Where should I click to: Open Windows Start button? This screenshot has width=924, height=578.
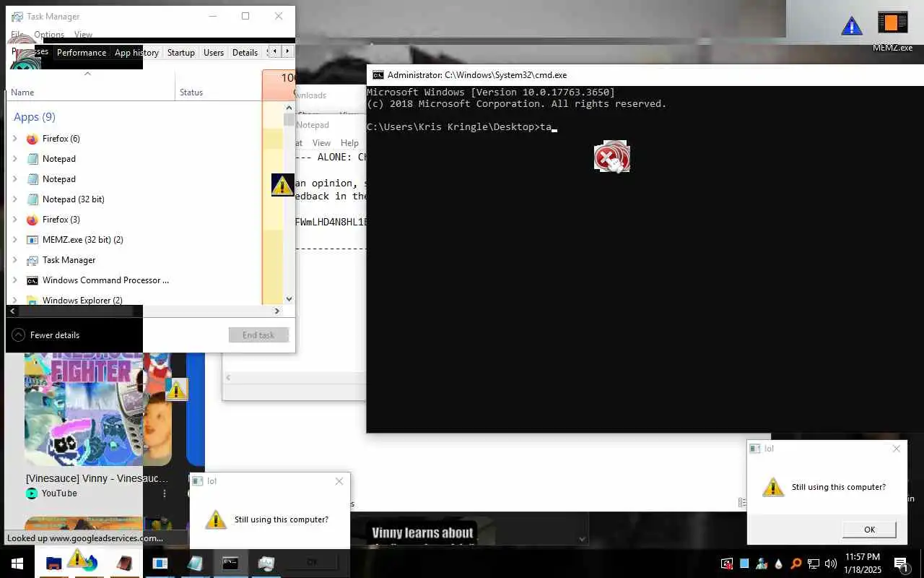(x=17, y=563)
